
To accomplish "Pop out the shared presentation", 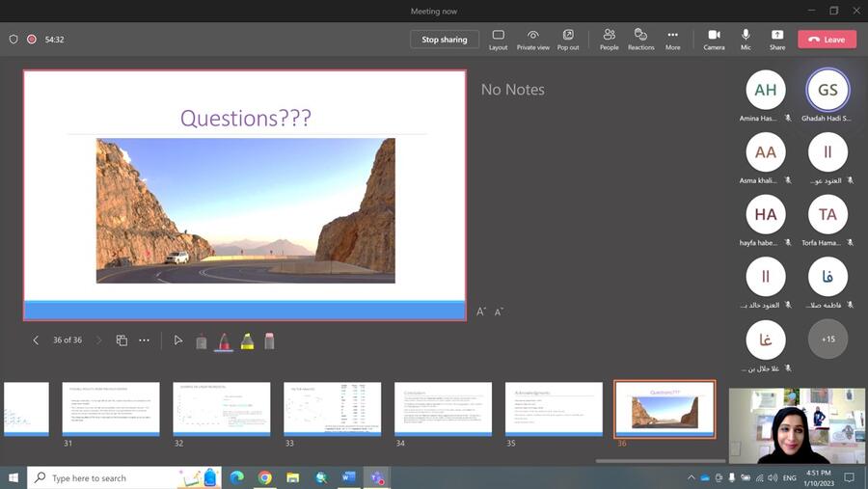I will (x=568, y=39).
